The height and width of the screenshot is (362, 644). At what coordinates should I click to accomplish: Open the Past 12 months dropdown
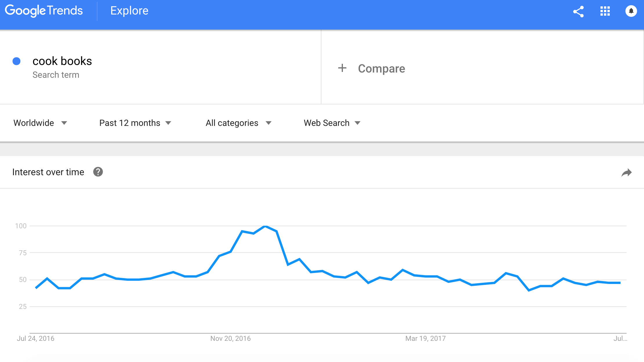tap(135, 123)
